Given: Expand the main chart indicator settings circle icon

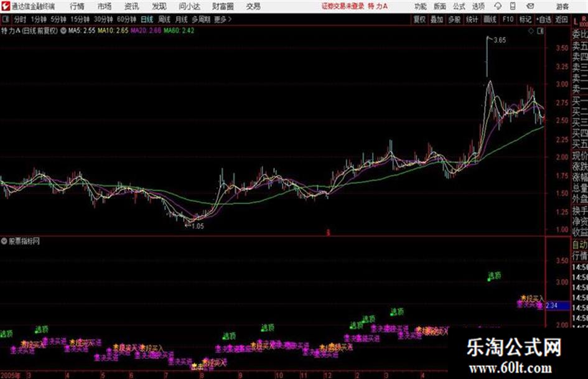Looking at the screenshot, I should 63,30.
